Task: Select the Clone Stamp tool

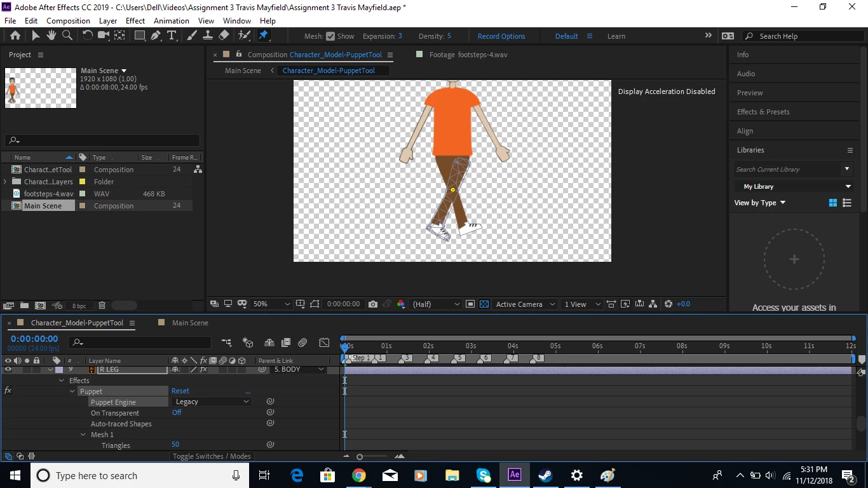Action: [208, 36]
